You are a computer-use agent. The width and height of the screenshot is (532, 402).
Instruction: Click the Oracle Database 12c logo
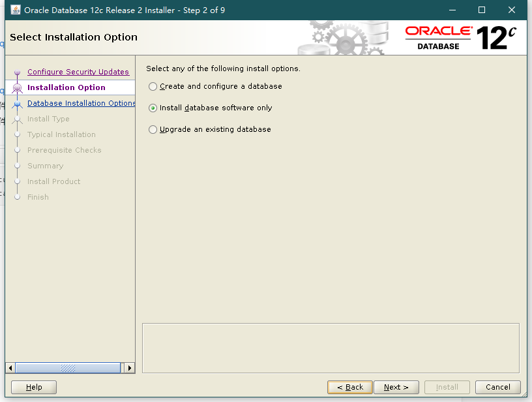(x=460, y=38)
